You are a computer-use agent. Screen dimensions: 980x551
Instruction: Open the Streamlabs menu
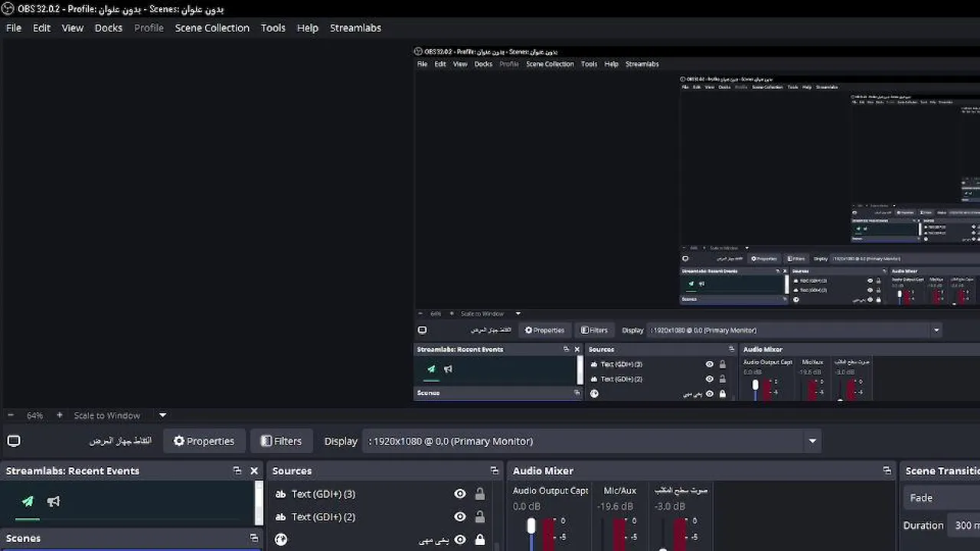[x=355, y=28]
